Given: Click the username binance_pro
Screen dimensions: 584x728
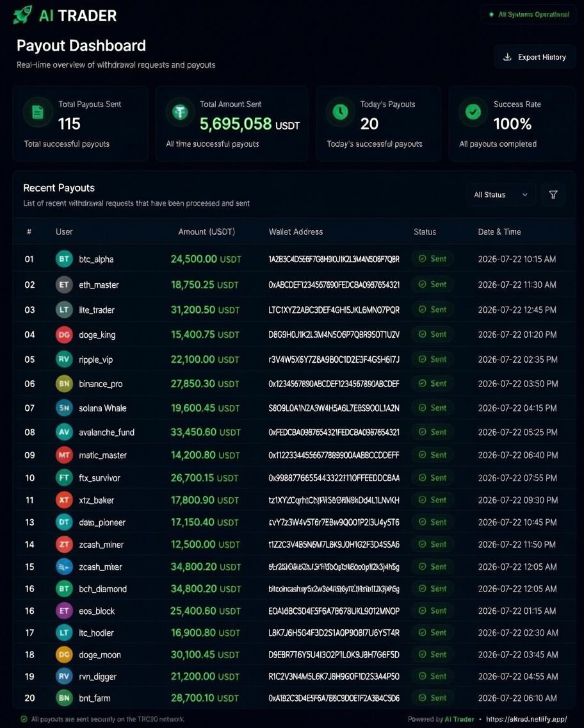Looking at the screenshot, I should 101,384.
